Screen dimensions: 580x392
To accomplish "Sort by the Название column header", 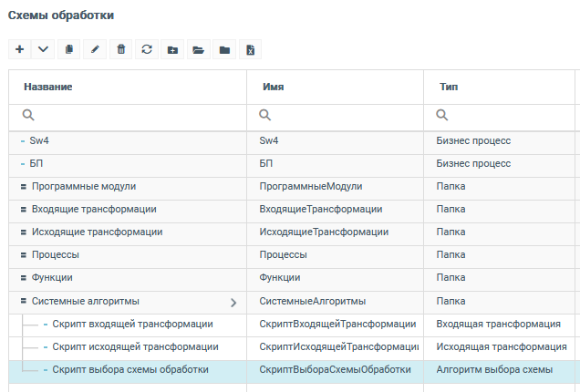I will coord(49,87).
